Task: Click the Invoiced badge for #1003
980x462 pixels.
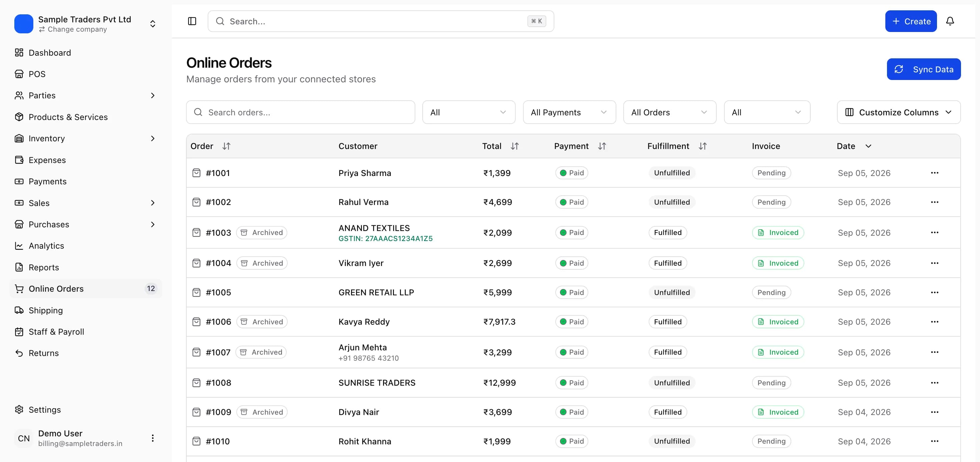Action: tap(778, 233)
